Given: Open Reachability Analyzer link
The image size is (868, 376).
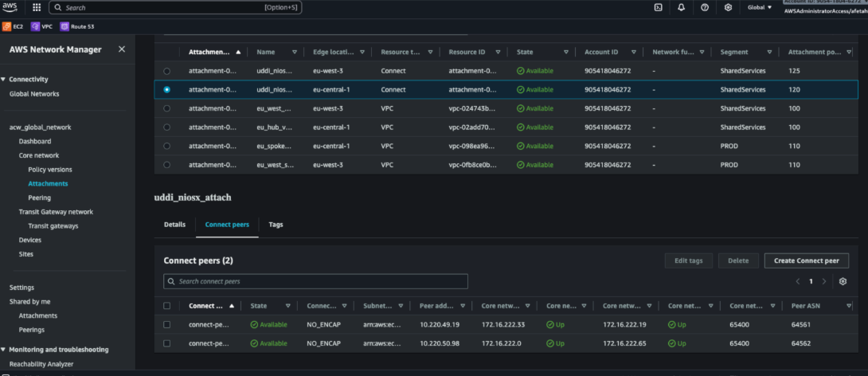Looking at the screenshot, I should 41,364.
